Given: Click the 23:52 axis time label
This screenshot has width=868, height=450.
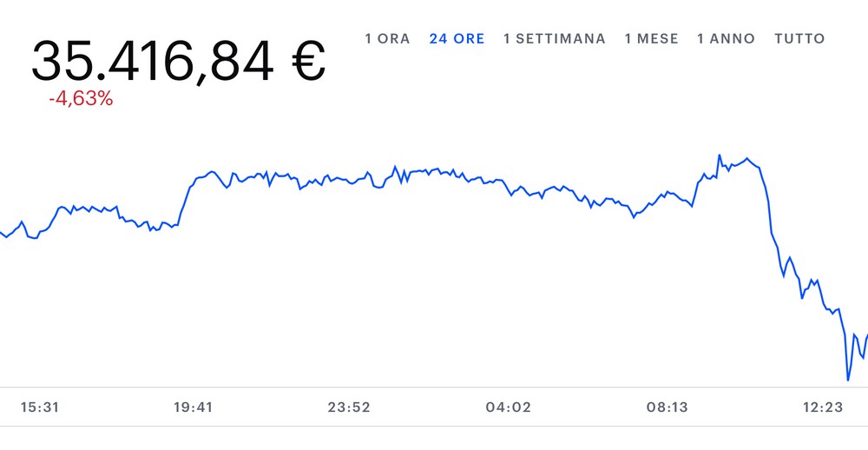Looking at the screenshot, I should pos(349,407).
